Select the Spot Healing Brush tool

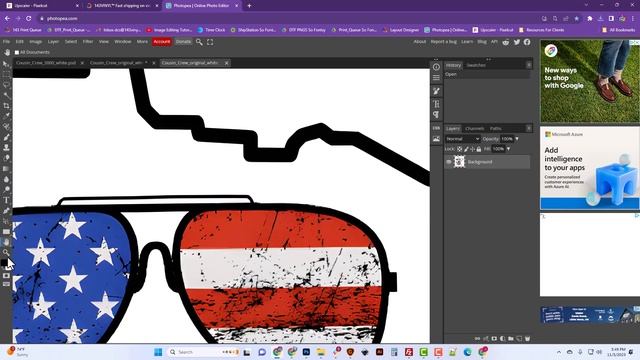click(6, 127)
